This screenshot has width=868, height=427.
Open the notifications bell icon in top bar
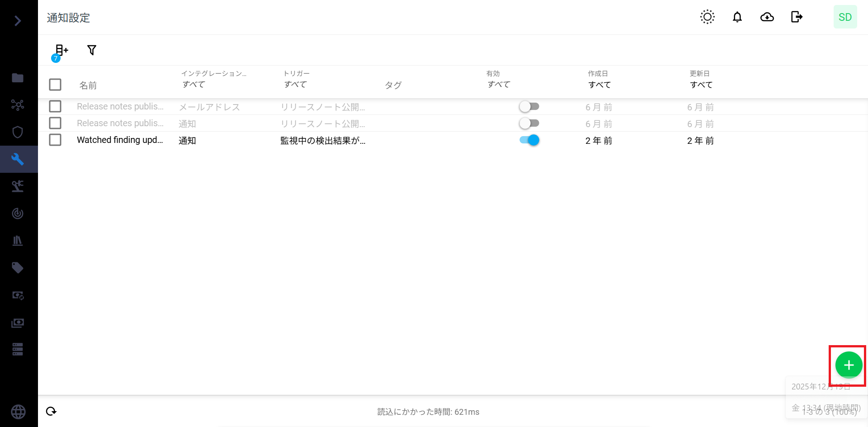click(x=737, y=17)
